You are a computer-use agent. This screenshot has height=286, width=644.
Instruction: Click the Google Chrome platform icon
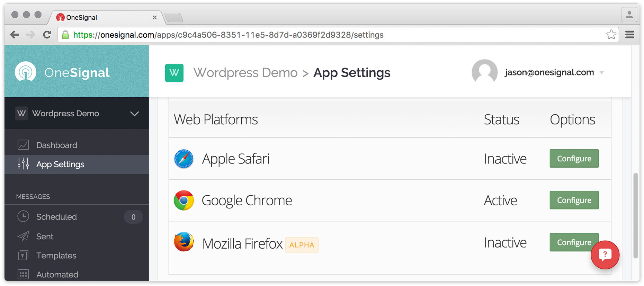click(184, 200)
